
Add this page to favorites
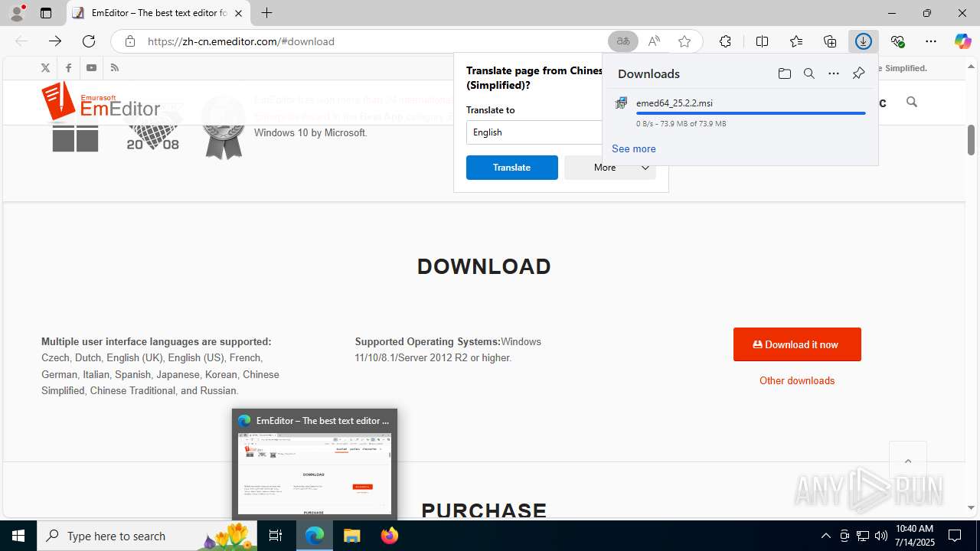(x=684, y=41)
